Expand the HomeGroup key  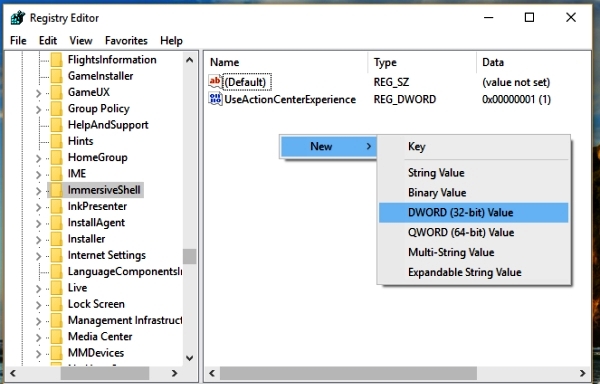pyautogui.click(x=38, y=158)
